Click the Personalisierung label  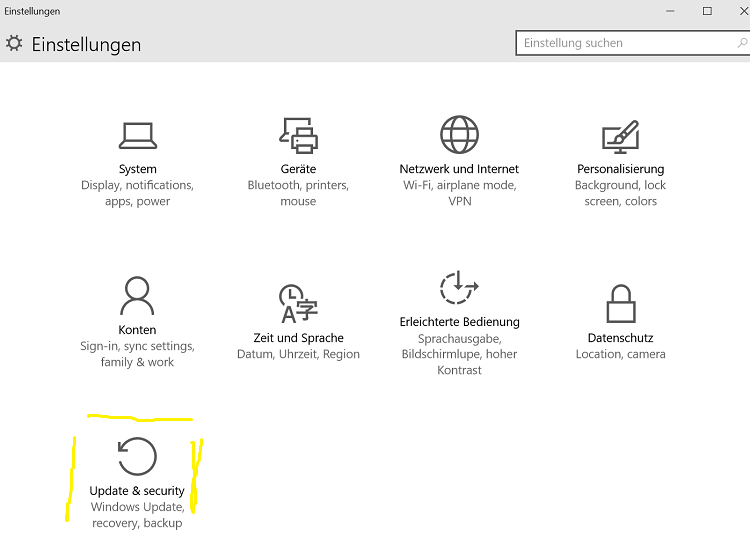(620, 169)
